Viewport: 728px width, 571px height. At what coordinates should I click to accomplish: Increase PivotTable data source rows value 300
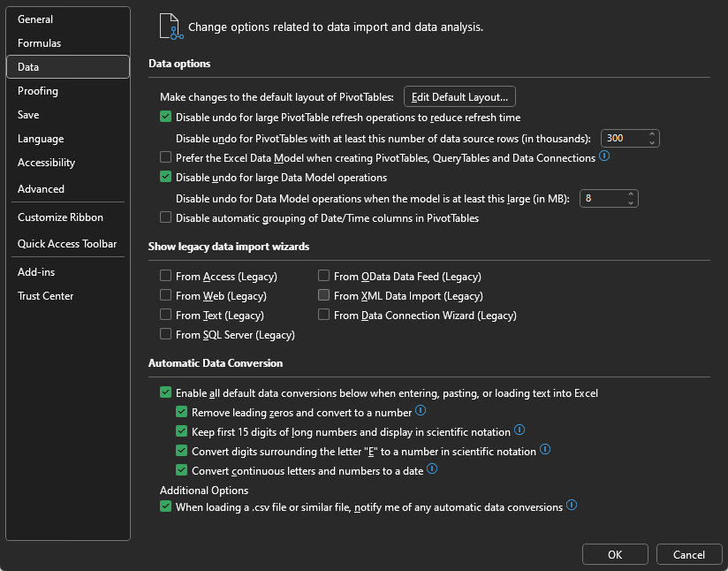tap(652, 134)
